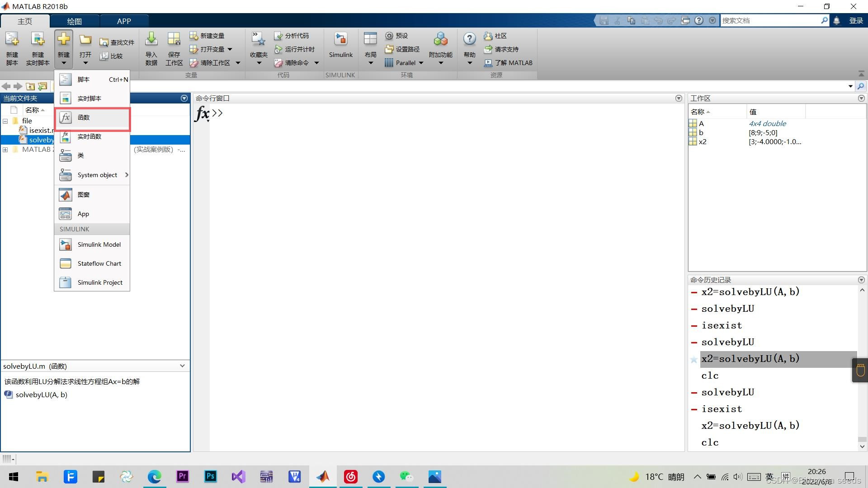Click the search documentation input field
Screen dimensions: 868x488
coord(769,20)
